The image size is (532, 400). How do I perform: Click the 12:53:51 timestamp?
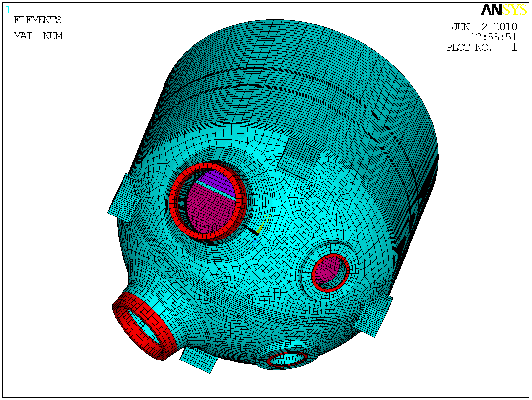click(x=493, y=37)
